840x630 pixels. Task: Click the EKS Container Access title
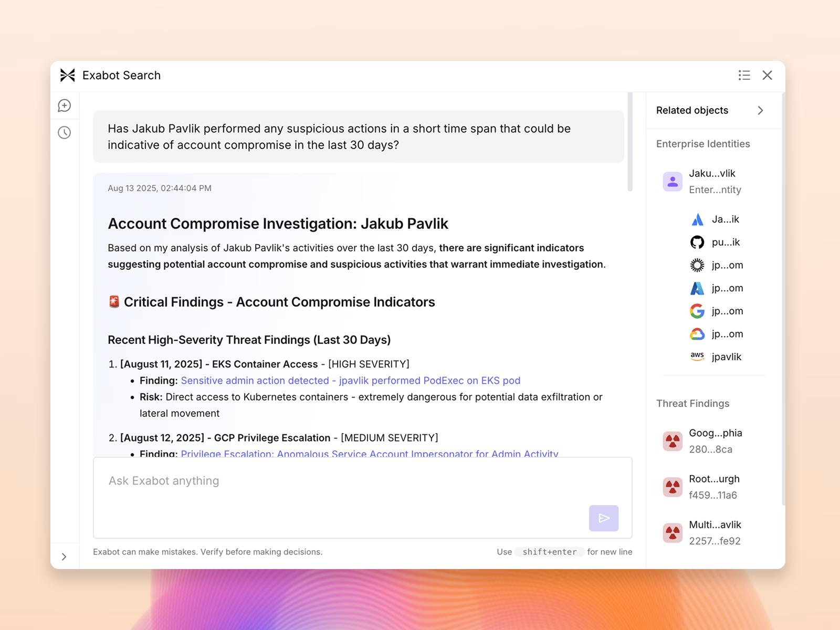(265, 364)
